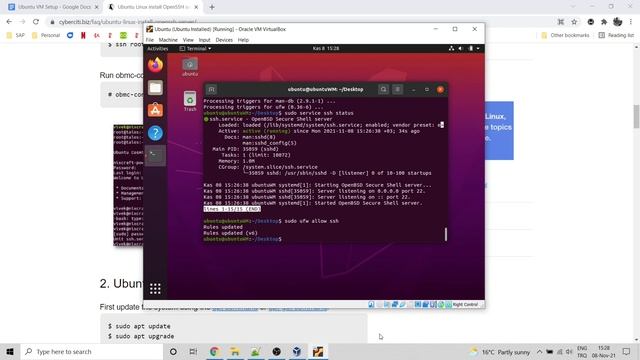The width and height of the screenshot is (640, 360).
Task: Open the Help icon in Ubuntu dock
Action: pyautogui.click(x=155, y=133)
